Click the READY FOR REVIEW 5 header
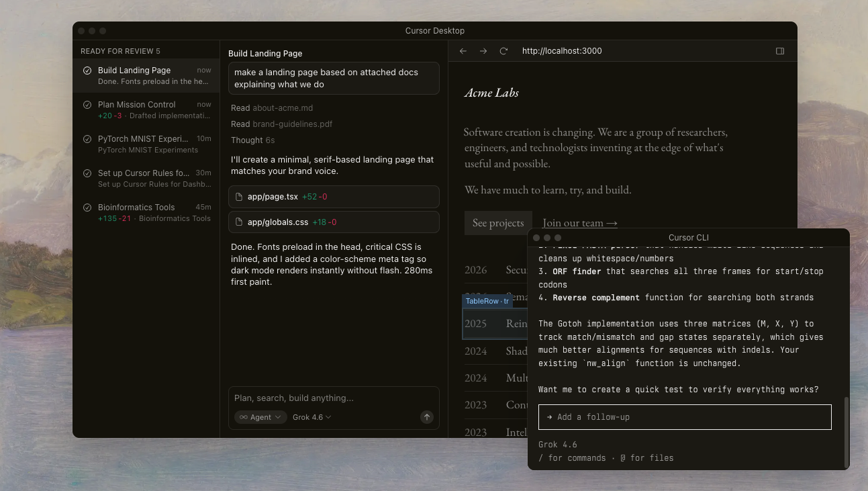Image resolution: width=868 pixels, height=491 pixels. pyautogui.click(x=120, y=52)
